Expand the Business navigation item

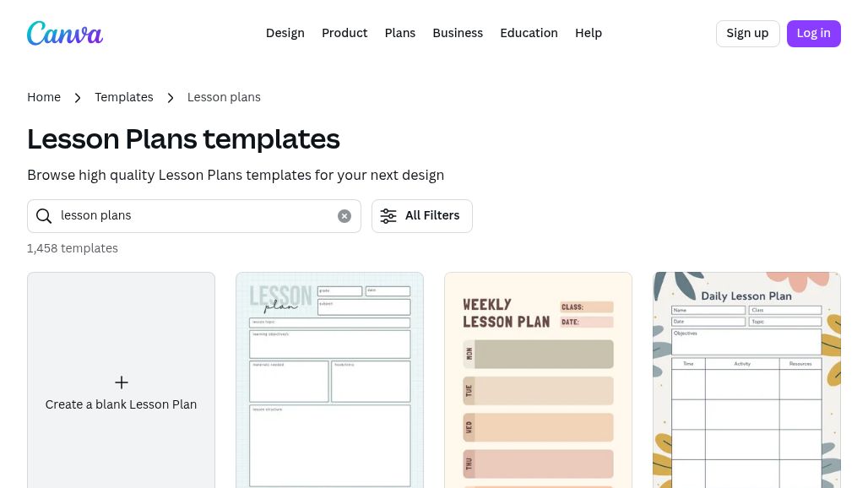[458, 33]
